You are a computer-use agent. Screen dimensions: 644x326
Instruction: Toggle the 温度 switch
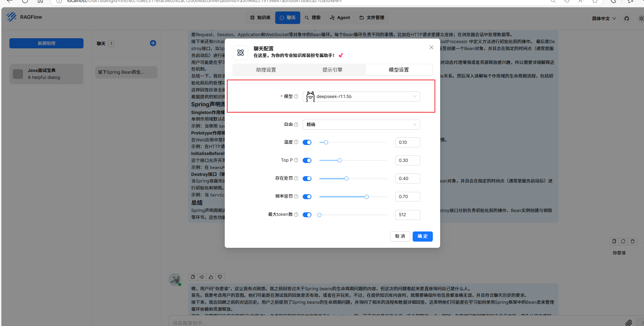307,142
